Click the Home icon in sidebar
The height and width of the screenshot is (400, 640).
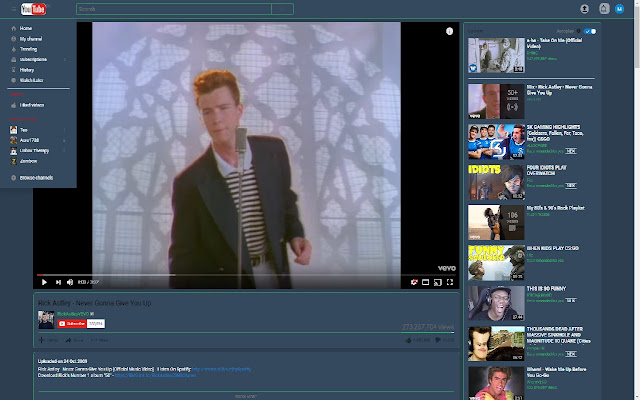click(x=13, y=28)
